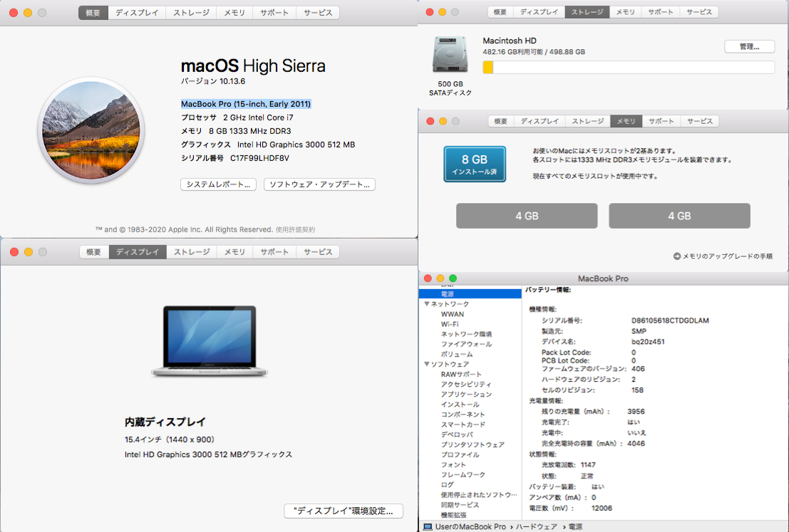Select プリンタソフトウェア in the sidebar
This screenshot has width=789, height=532.
473,445
